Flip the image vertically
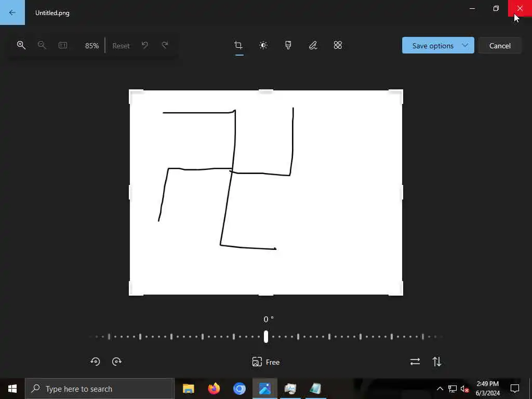Screen dimensions: 532x399 [437, 362]
